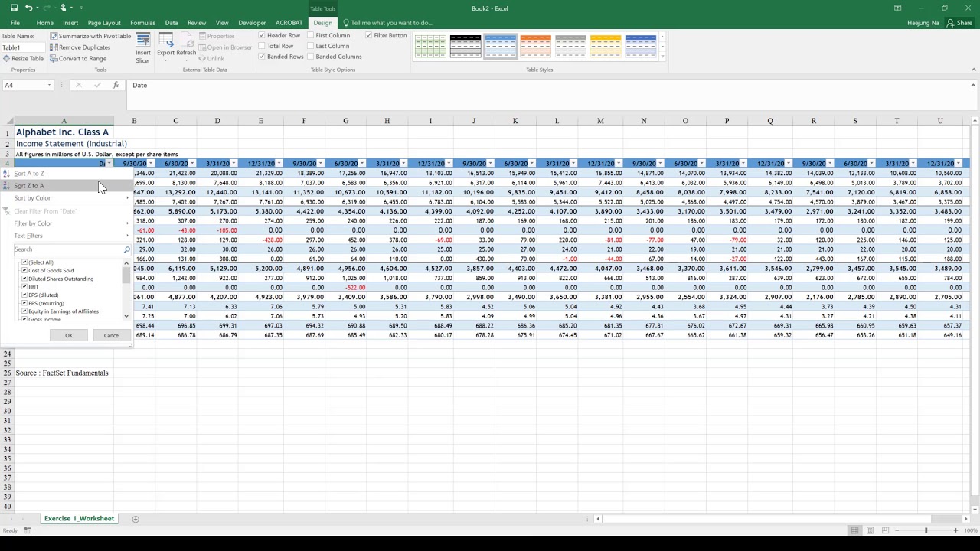Open the Developer ribbon tab
The image size is (980, 551).
[x=252, y=23]
